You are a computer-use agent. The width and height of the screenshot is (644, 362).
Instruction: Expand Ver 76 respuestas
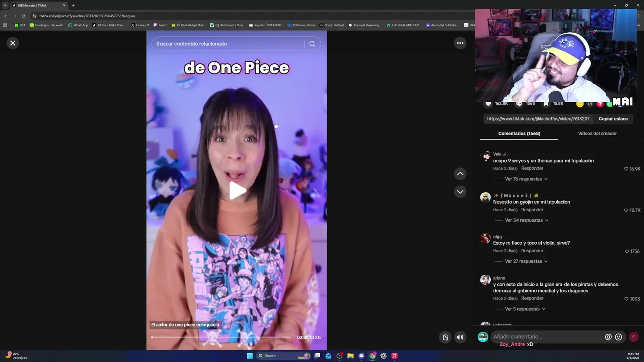tap(526, 179)
